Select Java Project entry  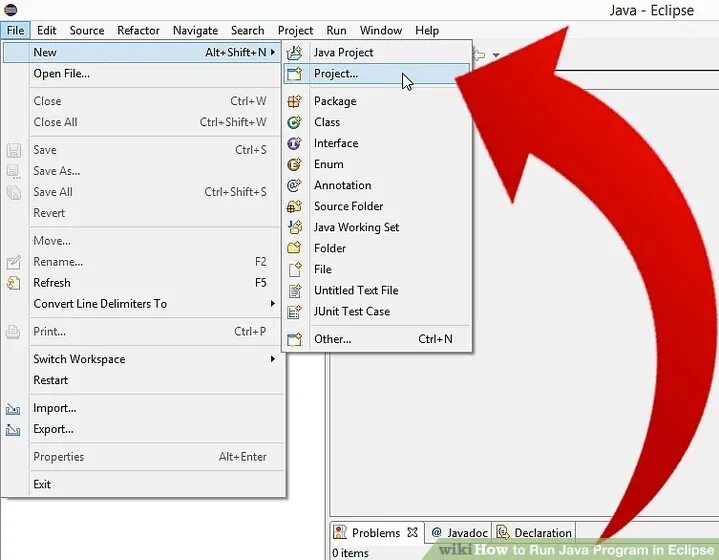(377, 53)
